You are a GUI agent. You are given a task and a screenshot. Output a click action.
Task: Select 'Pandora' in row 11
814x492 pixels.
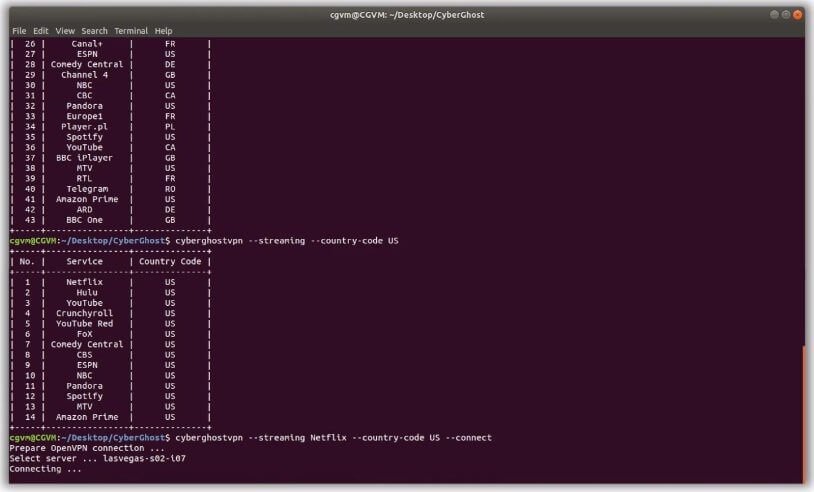(x=84, y=386)
